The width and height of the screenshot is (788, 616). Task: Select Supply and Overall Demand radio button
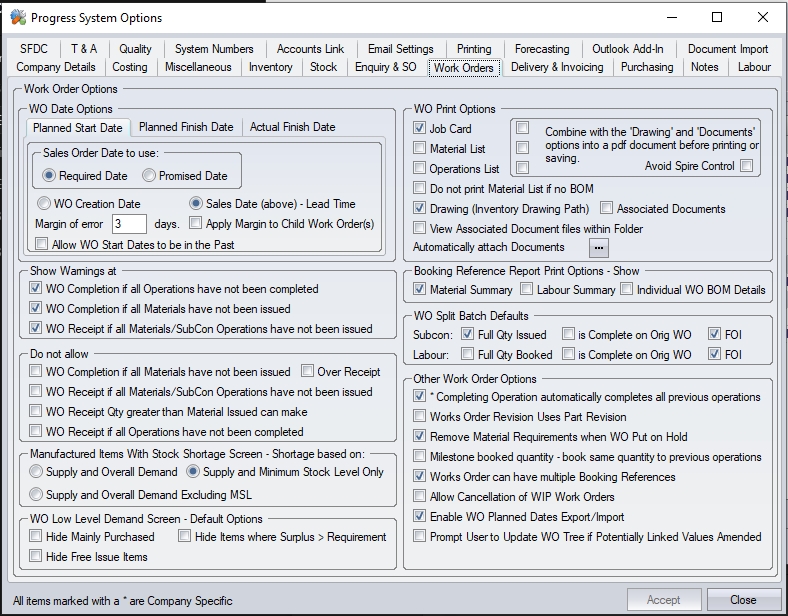(37, 472)
